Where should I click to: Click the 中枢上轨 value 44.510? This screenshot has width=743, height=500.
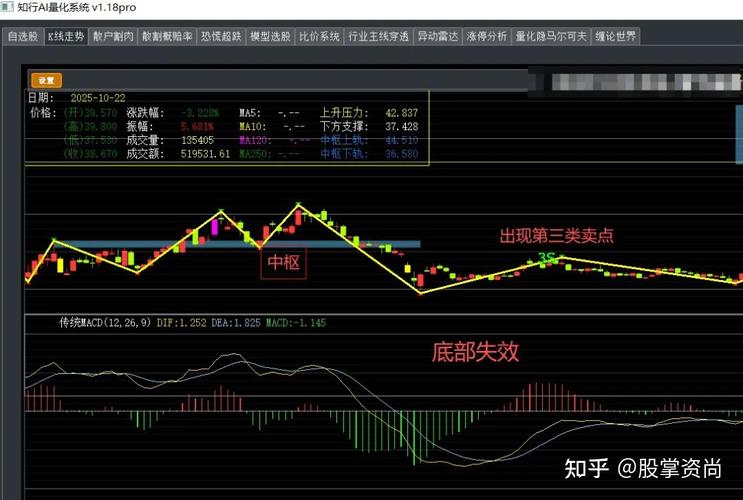pos(402,140)
